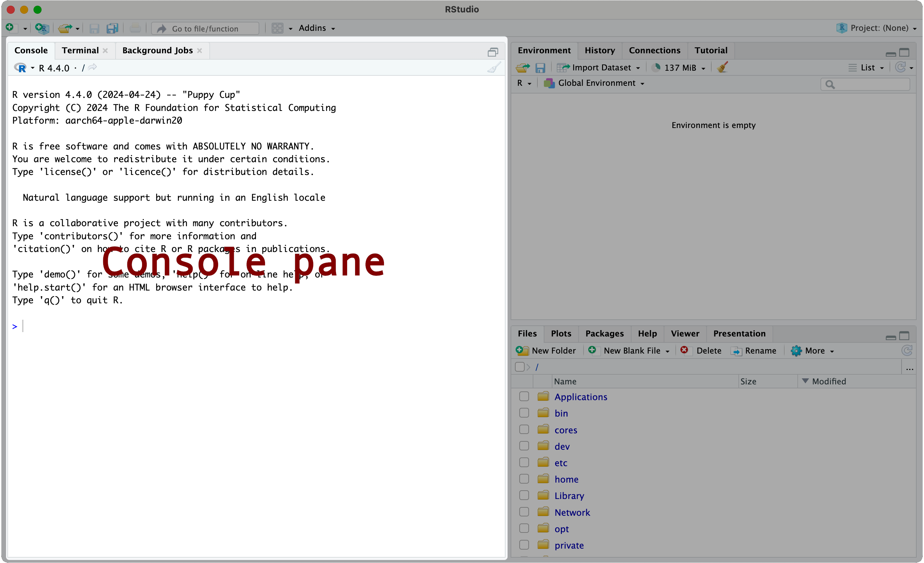Tick the checkbox next to Library
The width and height of the screenshot is (924, 563).
[524, 496]
